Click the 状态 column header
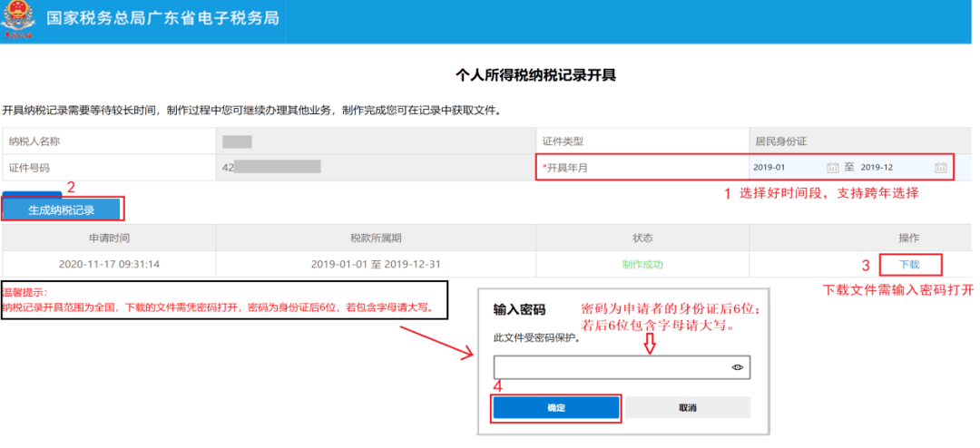980x448 pixels. (642, 239)
